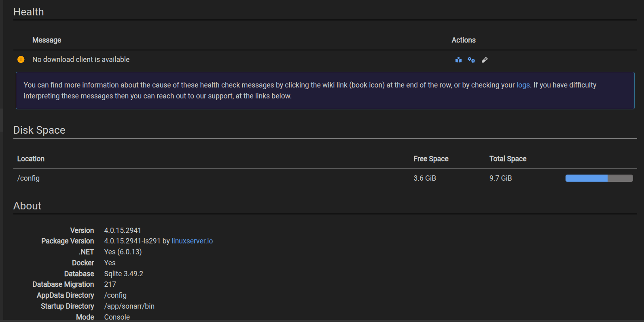Click the Message column header

[47, 40]
